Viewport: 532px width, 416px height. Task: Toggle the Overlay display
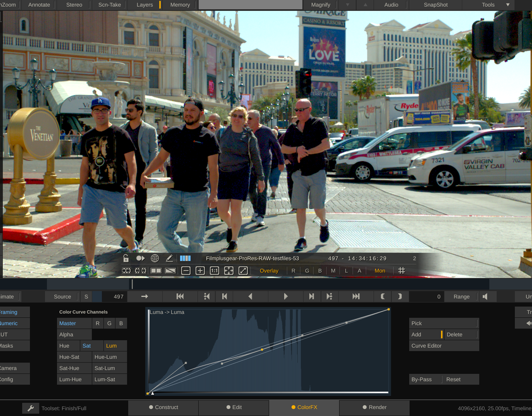point(269,270)
